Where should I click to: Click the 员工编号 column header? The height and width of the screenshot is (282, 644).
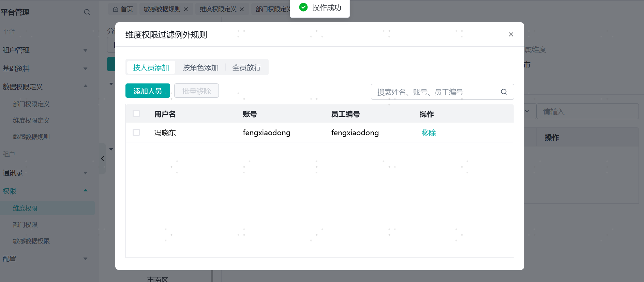pyautogui.click(x=345, y=114)
